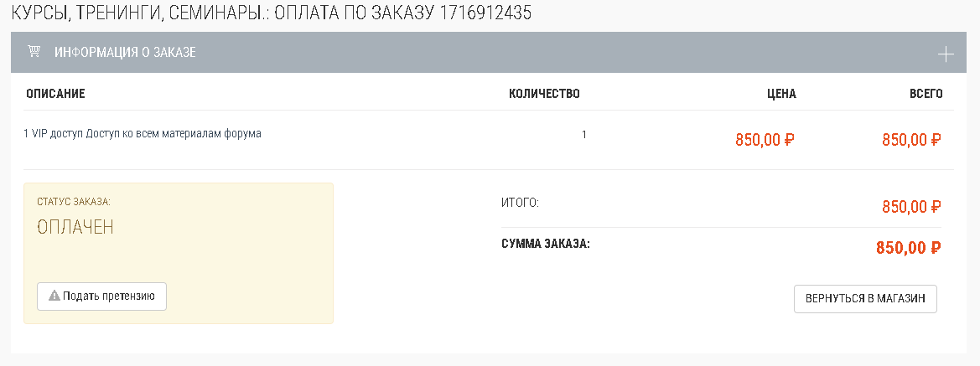This screenshot has height=366, width=980.
Task: Click warning triangle icon on claim button
Action: [54, 296]
